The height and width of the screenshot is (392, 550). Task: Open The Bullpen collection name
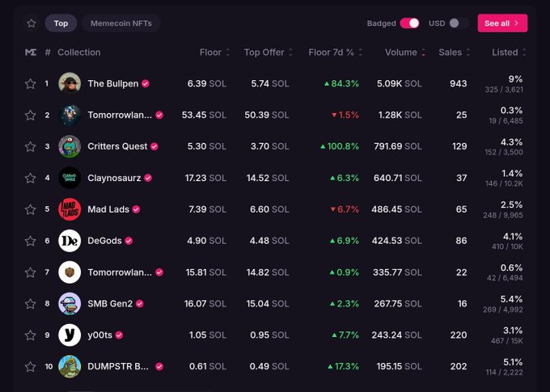point(113,83)
